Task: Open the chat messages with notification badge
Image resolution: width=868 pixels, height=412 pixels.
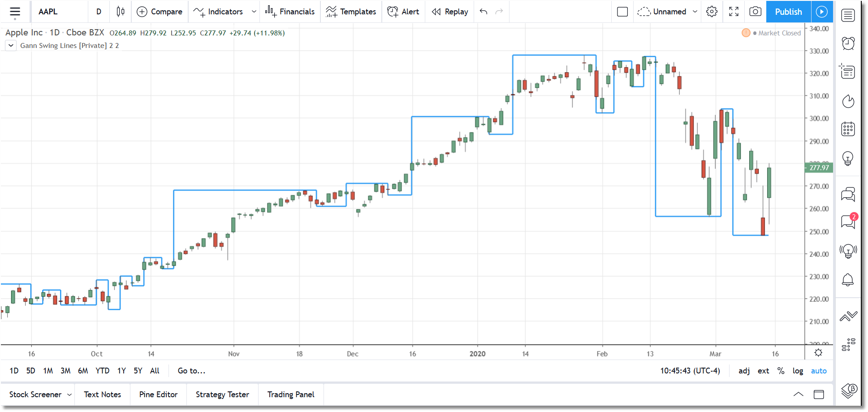Action: [x=848, y=221]
